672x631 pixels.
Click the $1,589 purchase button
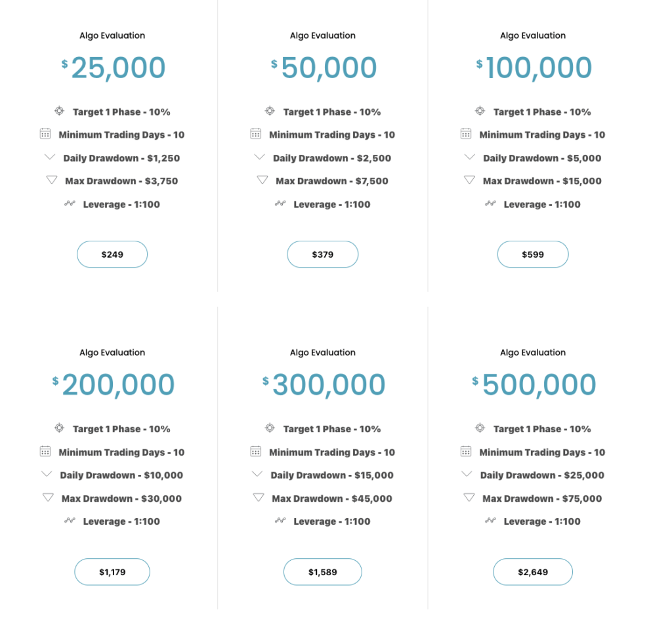point(322,571)
